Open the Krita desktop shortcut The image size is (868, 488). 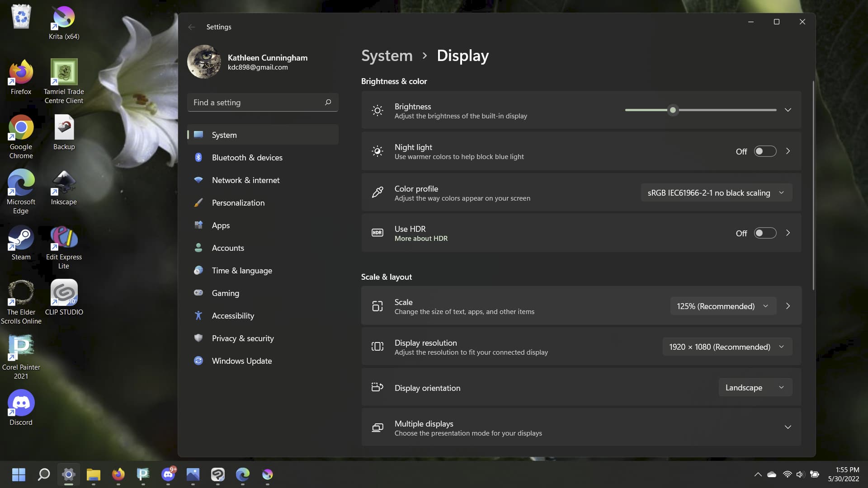click(x=64, y=18)
